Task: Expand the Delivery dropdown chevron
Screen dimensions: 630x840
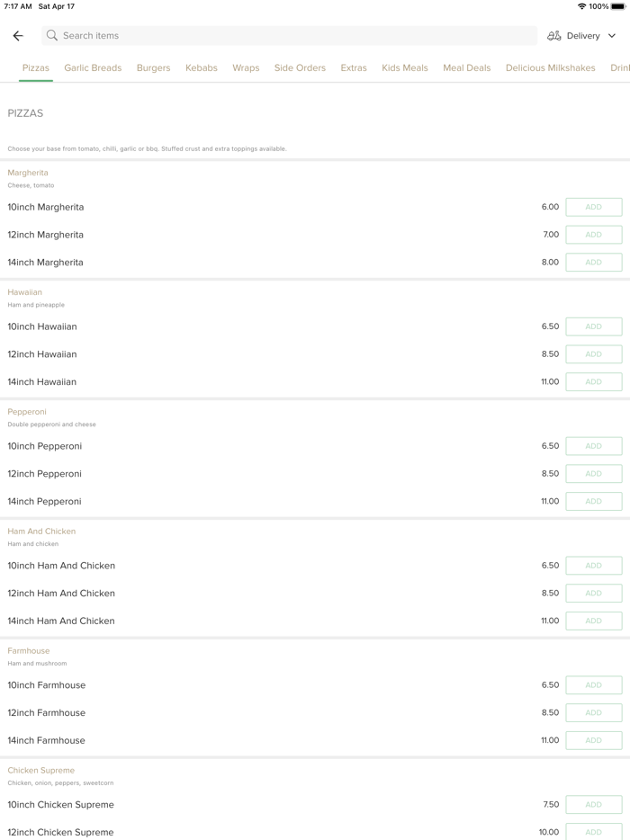Action: click(612, 36)
